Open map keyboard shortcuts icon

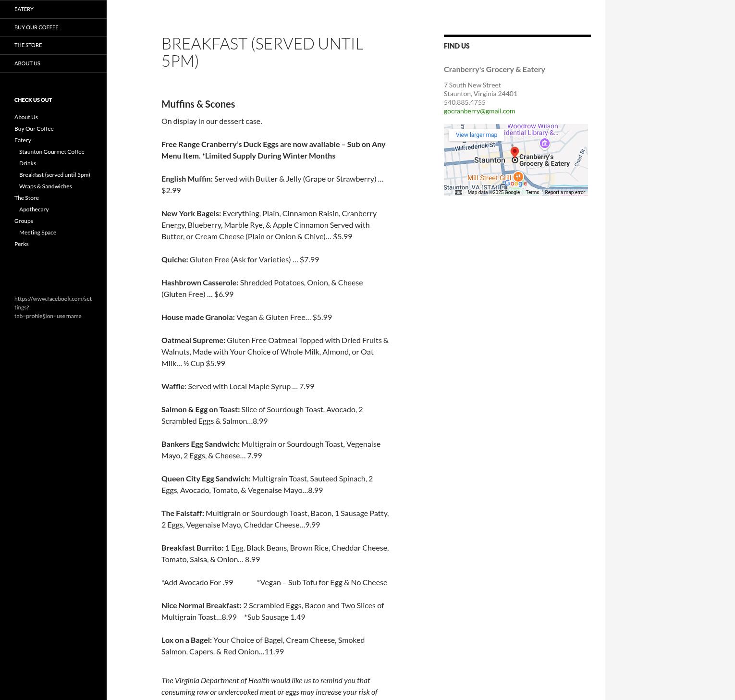point(458,193)
